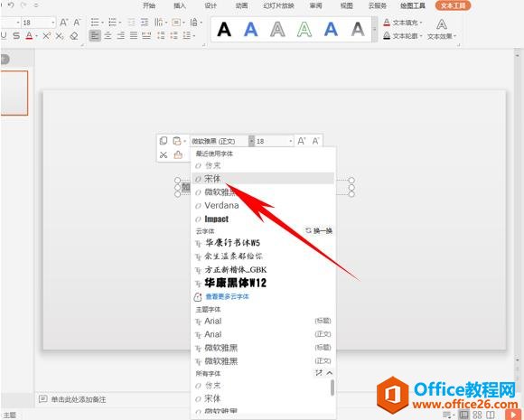Expand the WordArt styles gallery arrow
This screenshot has width=524, height=420.
point(375,30)
